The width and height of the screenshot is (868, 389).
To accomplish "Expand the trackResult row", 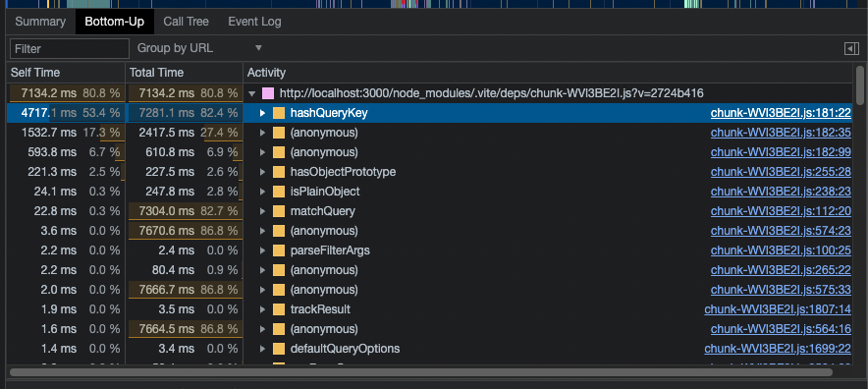I will click(x=263, y=309).
